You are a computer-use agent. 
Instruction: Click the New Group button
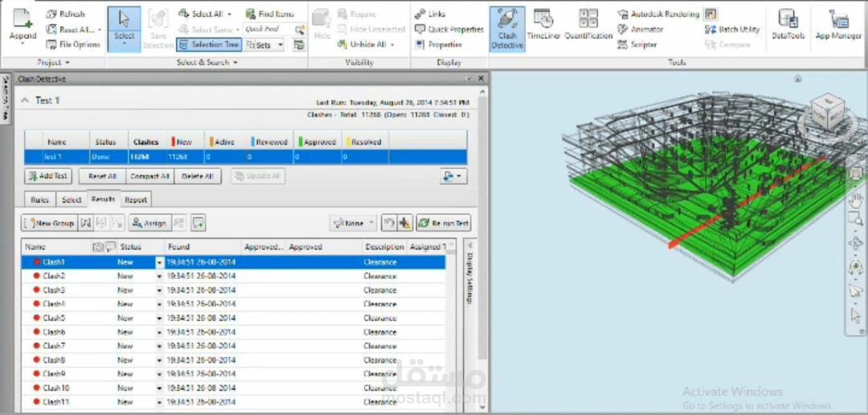click(49, 223)
